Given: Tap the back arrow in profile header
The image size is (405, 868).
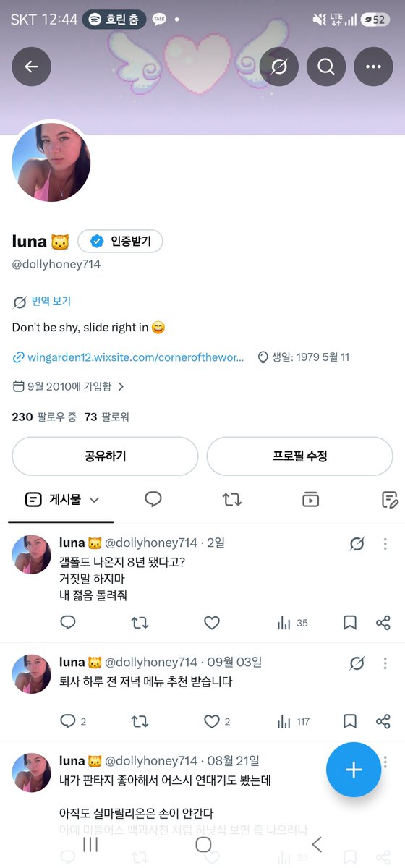Looking at the screenshot, I should click(x=31, y=67).
